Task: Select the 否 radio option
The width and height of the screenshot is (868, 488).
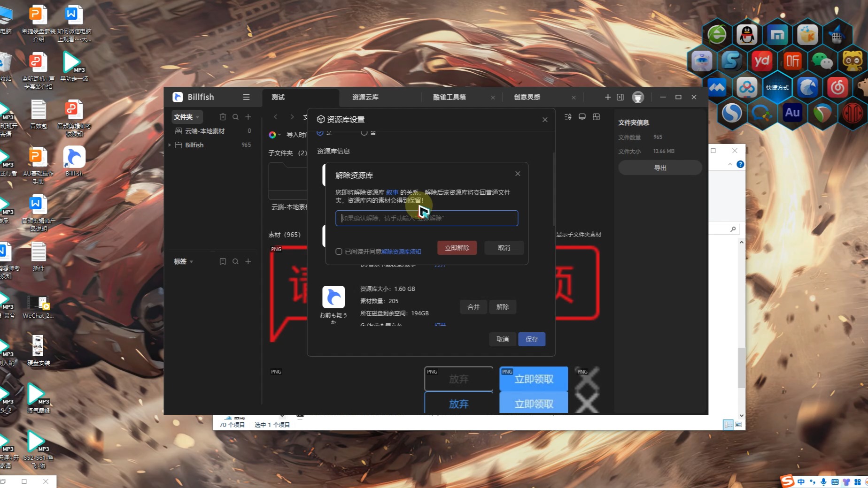Action: 364,133
